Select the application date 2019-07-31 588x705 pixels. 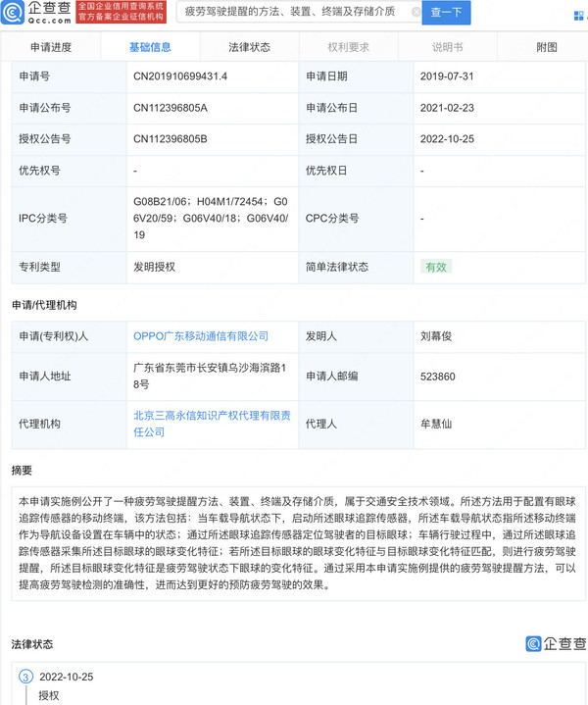[447, 76]
